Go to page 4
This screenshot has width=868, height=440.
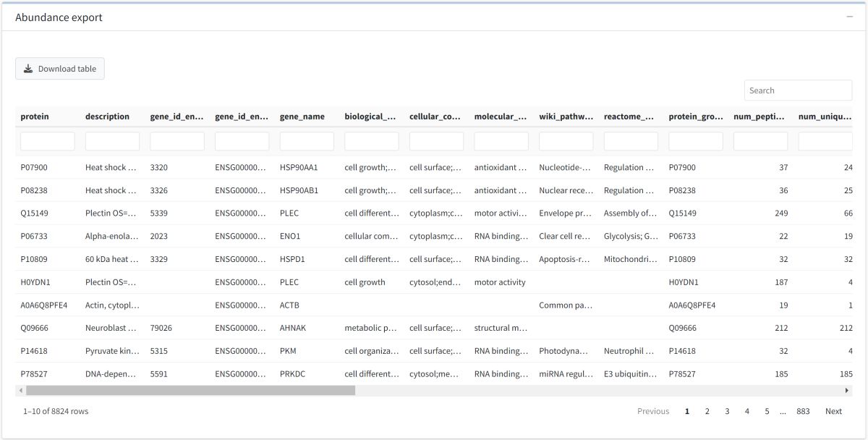coord(746,411)
